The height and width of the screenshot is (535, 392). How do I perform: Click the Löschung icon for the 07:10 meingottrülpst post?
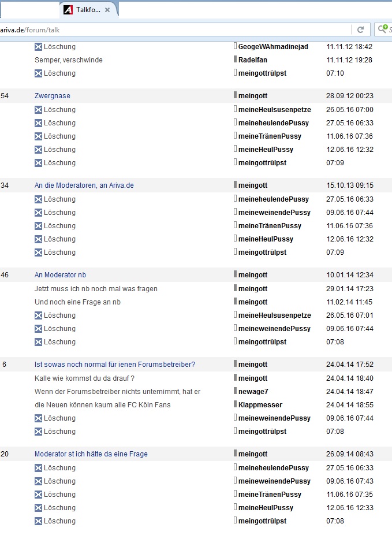39,73
